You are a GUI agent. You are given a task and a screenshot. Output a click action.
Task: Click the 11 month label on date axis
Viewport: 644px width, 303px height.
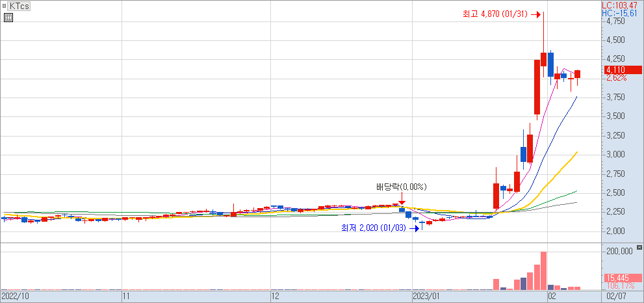click(127, 296)
